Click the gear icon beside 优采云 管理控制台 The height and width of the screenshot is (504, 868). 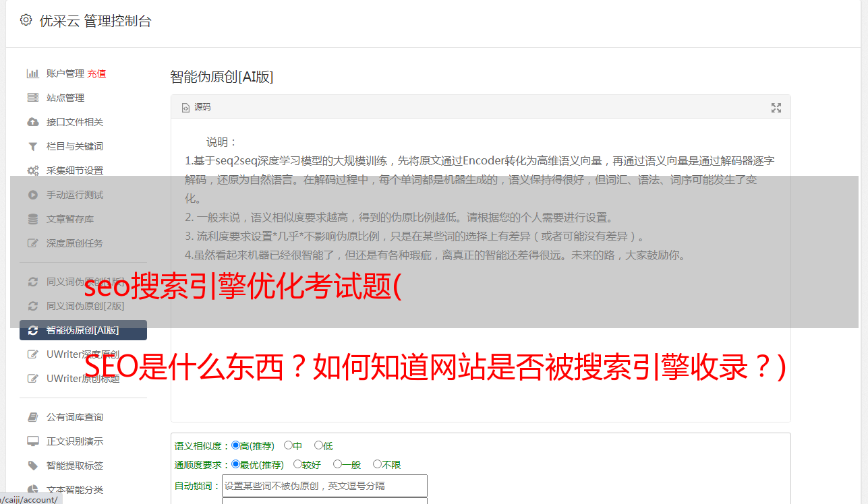[x=26, y=20]
